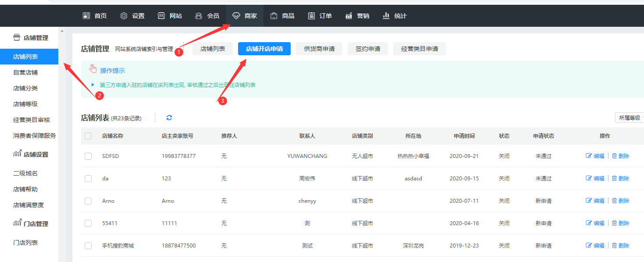Viewport: 644px width, 262px height.
Task: Switch to the 供货商申请 tab
Action: (319, 49)
